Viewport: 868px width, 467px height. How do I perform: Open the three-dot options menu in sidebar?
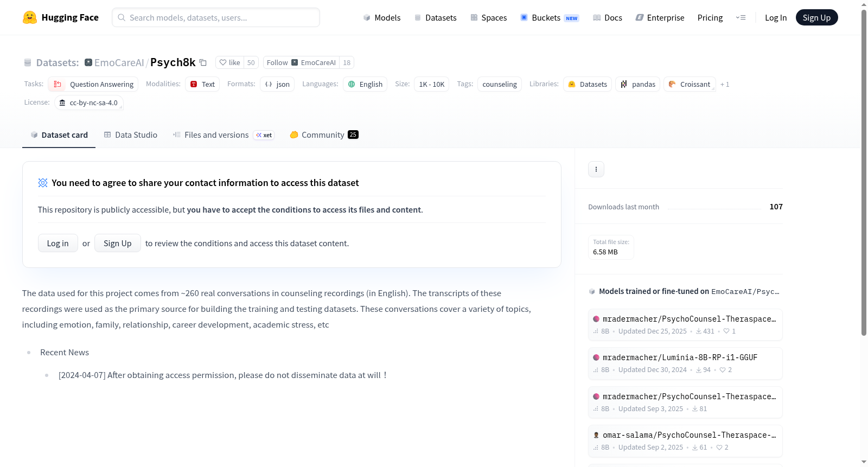coord(596,169)
